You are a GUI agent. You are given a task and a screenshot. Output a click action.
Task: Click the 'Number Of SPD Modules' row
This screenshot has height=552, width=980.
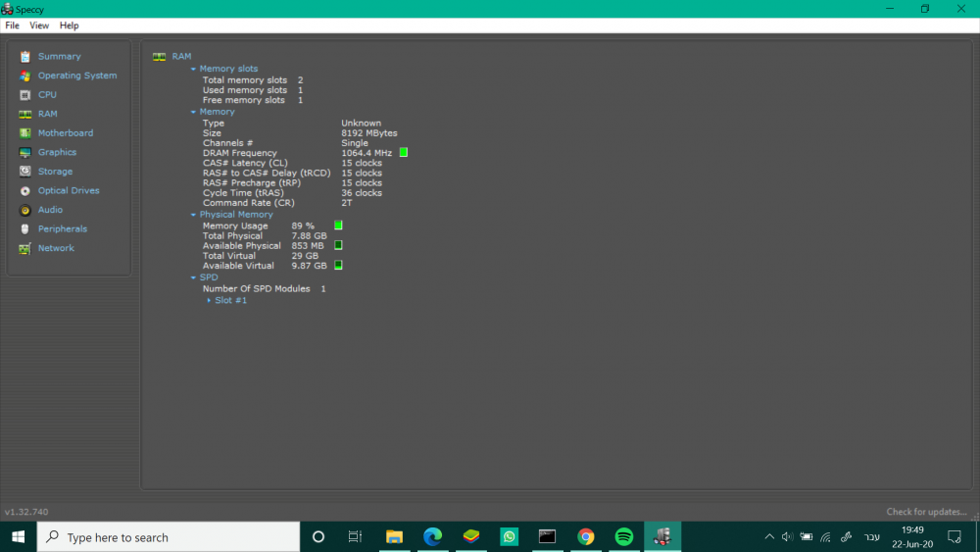[x=264, y=289]
